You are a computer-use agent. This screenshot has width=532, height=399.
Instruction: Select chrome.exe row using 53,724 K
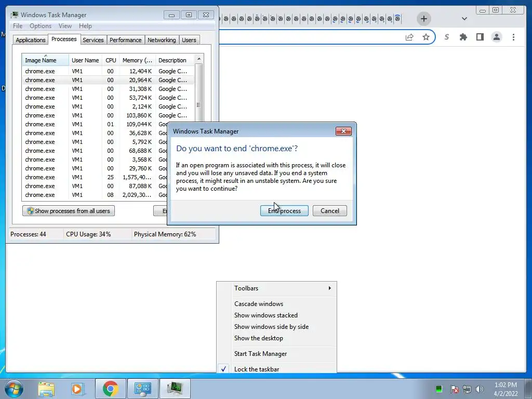(108, 98)
